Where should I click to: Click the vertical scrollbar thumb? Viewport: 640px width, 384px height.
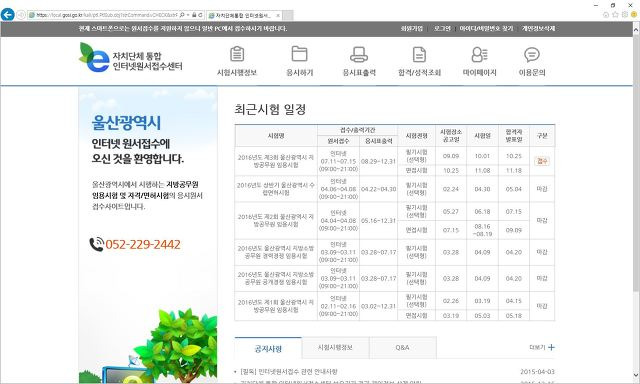[x=636, y=163]
